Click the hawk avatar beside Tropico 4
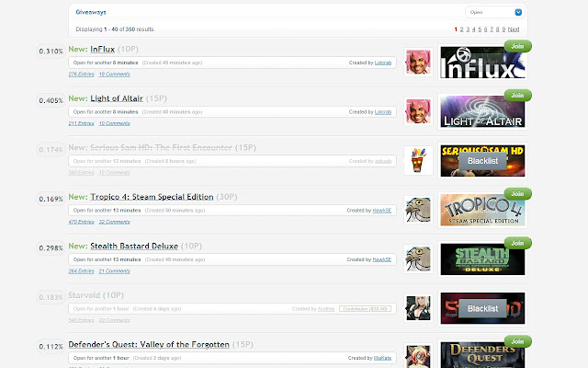Screen dimensions: 588x368 [418, 210]
